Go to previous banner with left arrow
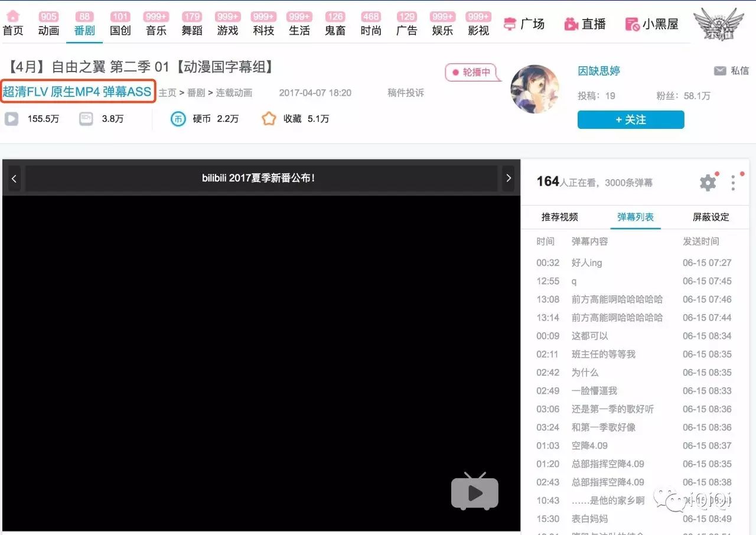 point(14,178)
